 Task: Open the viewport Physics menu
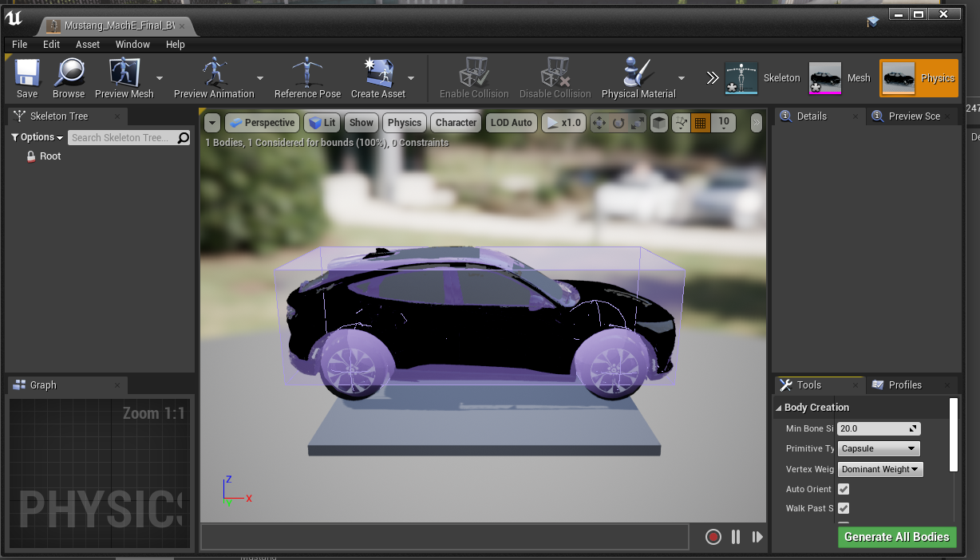[405, 123]
